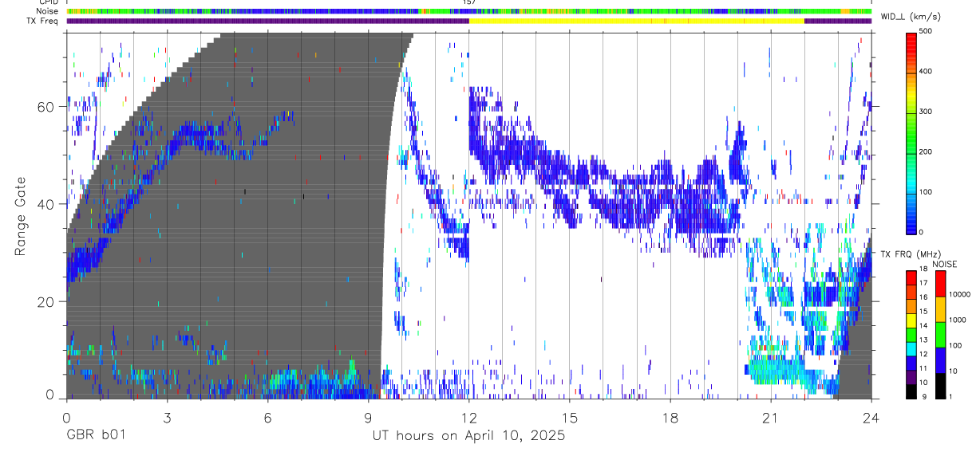980x452 pixels.
Task: Pick the purple 10 MHz segment of the TX FRQ bar
Action: (911, 376)
